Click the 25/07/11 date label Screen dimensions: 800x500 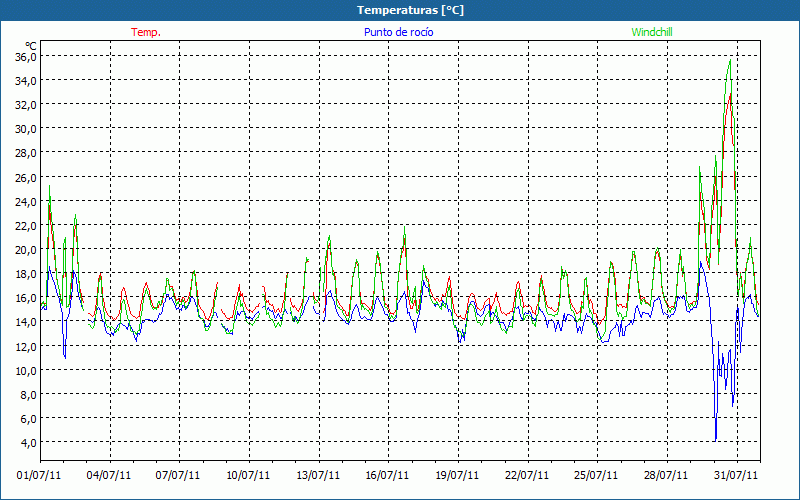click(x=596, y=475)
